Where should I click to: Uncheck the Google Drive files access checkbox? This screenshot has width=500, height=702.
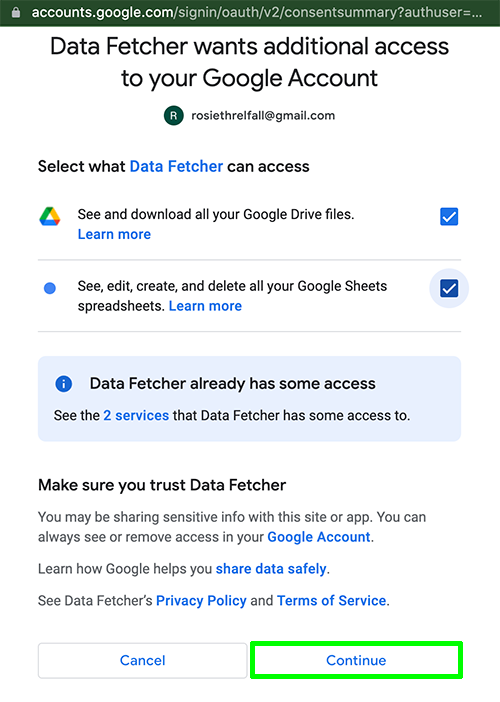[449, 217]
